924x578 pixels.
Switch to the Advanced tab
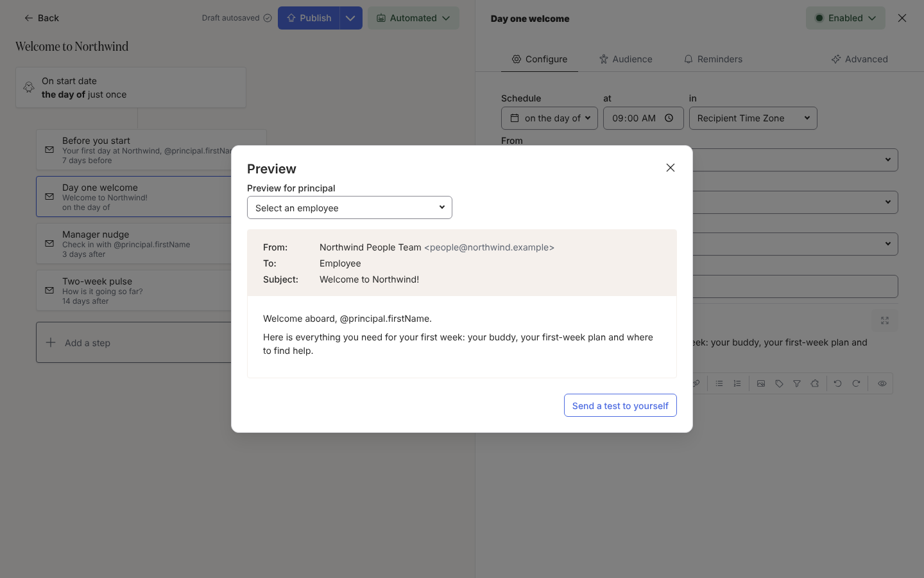(x=860, y=59)
